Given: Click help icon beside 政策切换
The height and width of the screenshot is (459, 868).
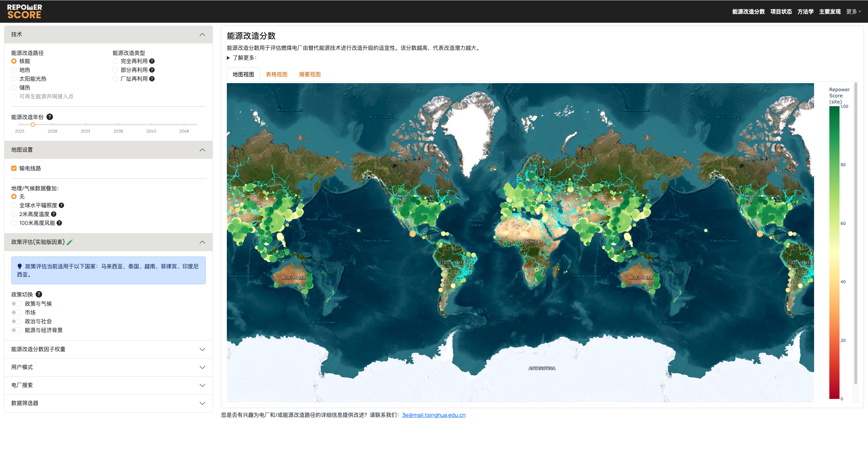Looking at the screenshot, I should point(39,294).
